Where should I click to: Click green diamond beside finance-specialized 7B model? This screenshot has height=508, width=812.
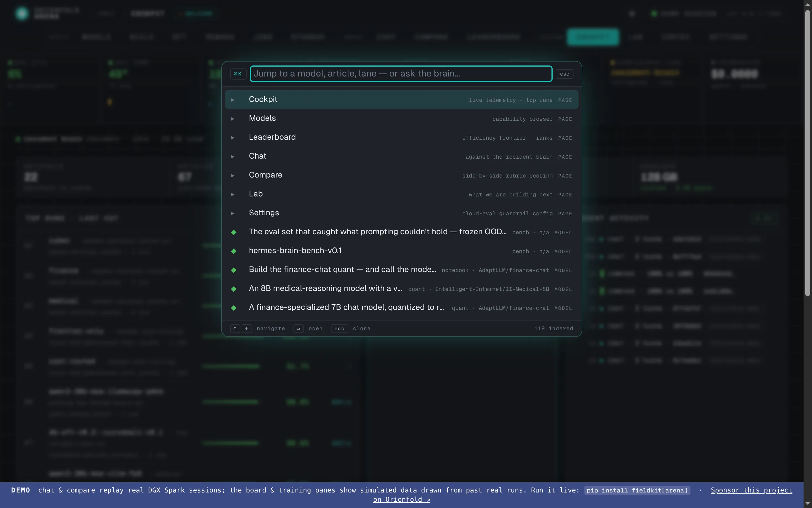click(234, 308)
